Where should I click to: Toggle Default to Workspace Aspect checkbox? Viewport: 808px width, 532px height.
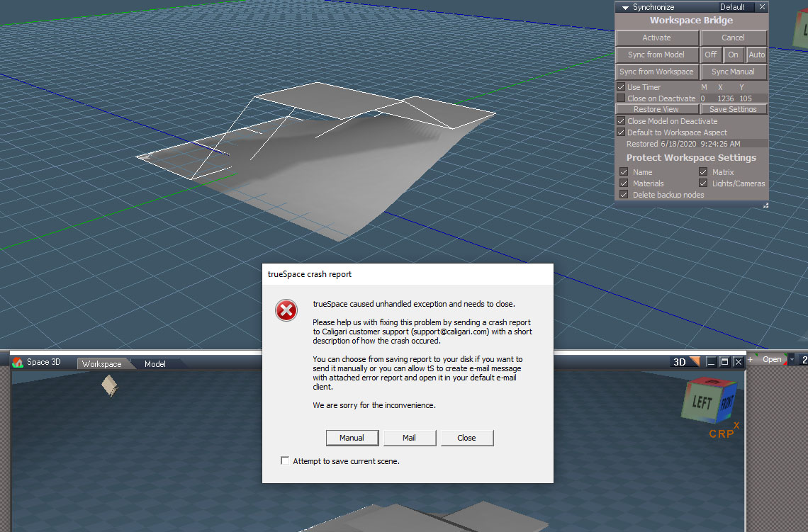(x=621, y=132)
